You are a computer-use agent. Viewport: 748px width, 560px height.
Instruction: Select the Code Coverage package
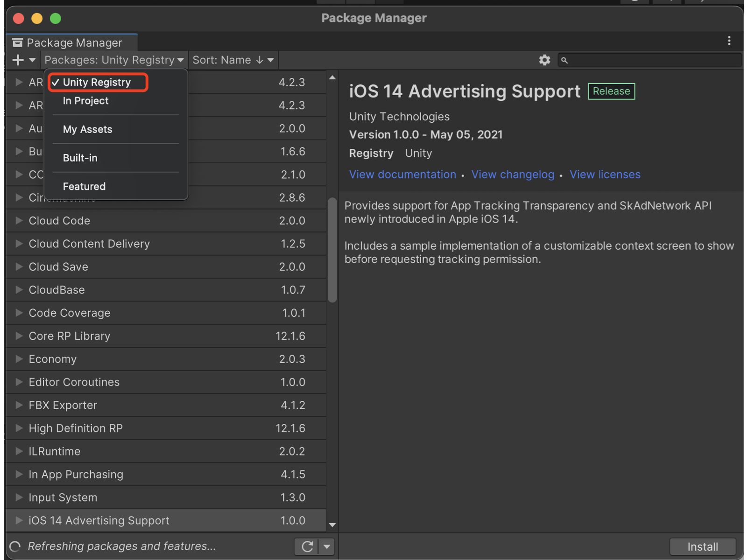click(166, 313)
